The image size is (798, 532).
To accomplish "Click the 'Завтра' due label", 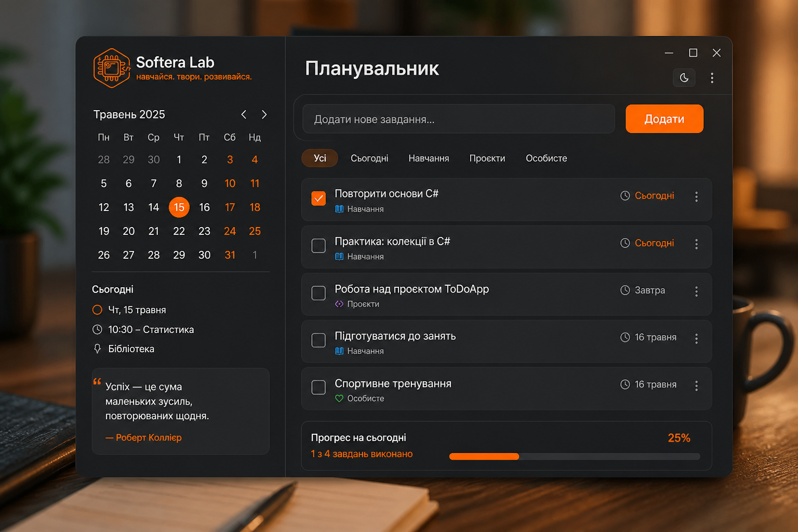I will pyautogui.click(x=650, y=290).
